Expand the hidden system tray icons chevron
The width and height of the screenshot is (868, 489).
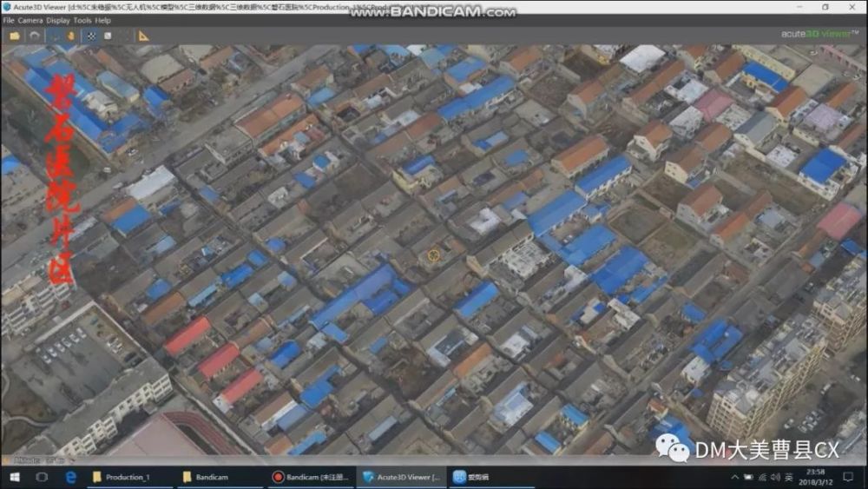pos(734,477)
